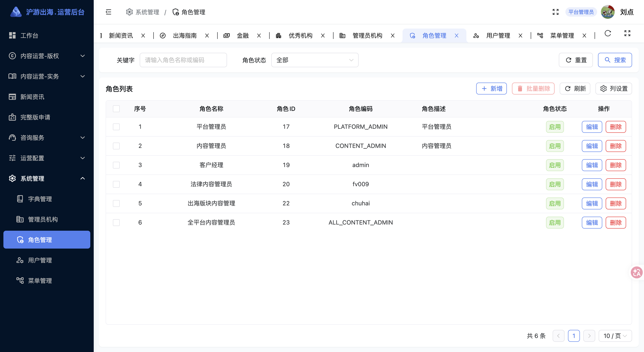Delete the chuhai role
The width and height of the screenshot is (644, 352).
(x=615, y=203)
